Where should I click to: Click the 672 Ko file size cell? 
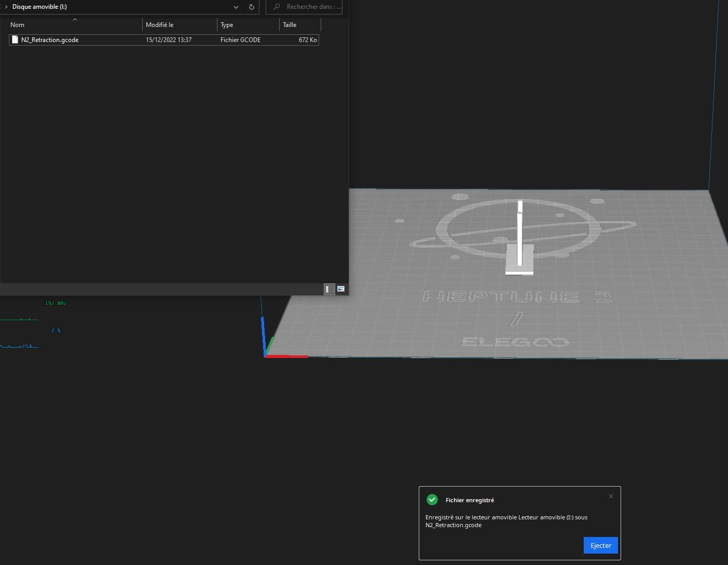tap(308, 40)
